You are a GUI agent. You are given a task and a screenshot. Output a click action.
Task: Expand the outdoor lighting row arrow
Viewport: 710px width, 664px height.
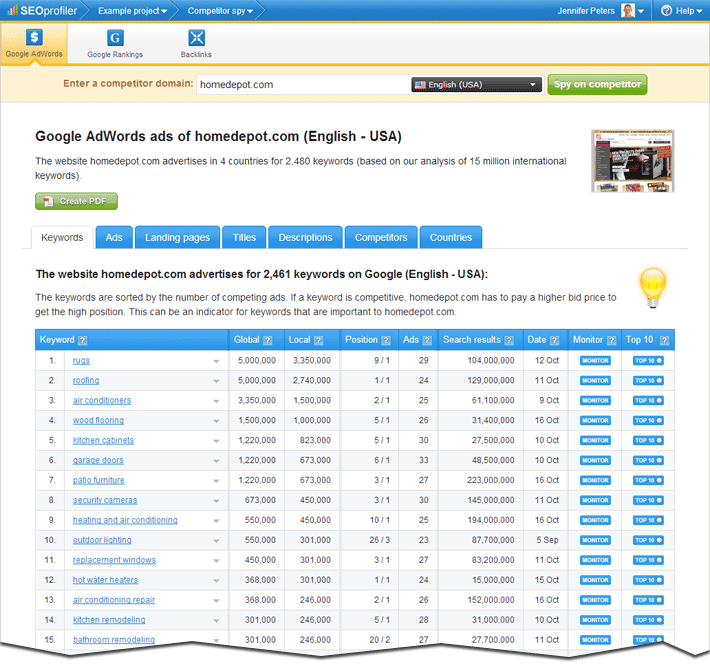pos(216,541)
